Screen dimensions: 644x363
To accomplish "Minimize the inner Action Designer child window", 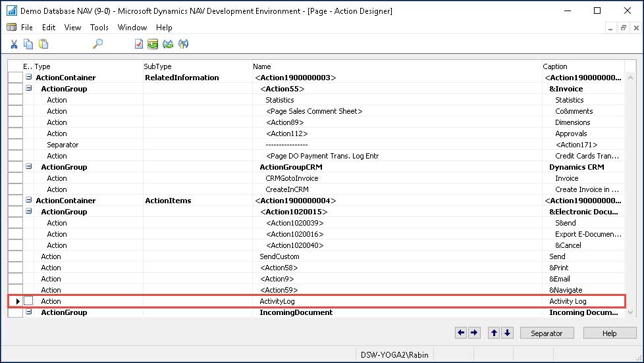I will click(x=610, y=28).
